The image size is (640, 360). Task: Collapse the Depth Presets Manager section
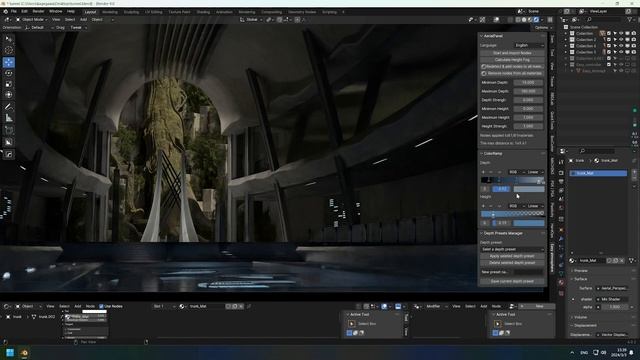503,233
